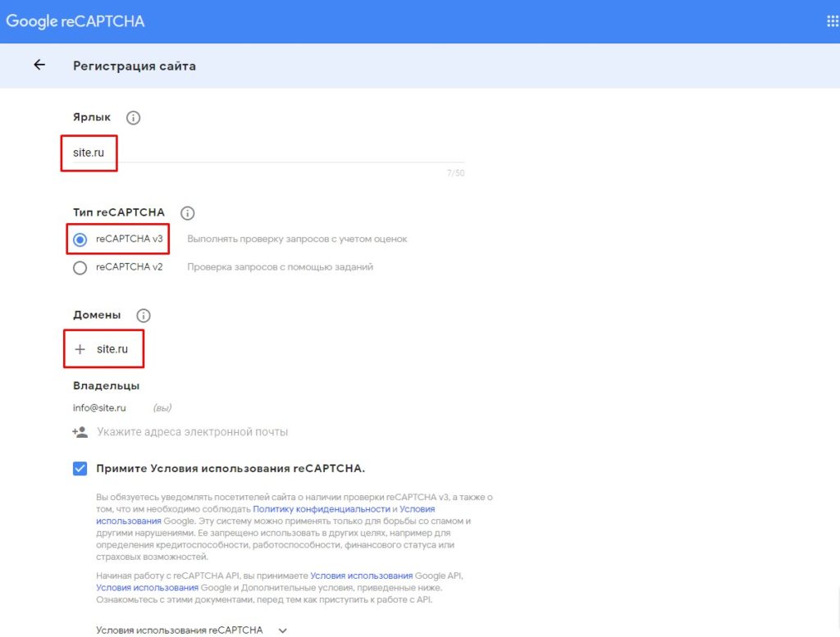Image resolution: width=840 pixels, height=637 pixels.
Task: Click the Ярлык text field containing site.ru
Action: (x=262, y=152)
